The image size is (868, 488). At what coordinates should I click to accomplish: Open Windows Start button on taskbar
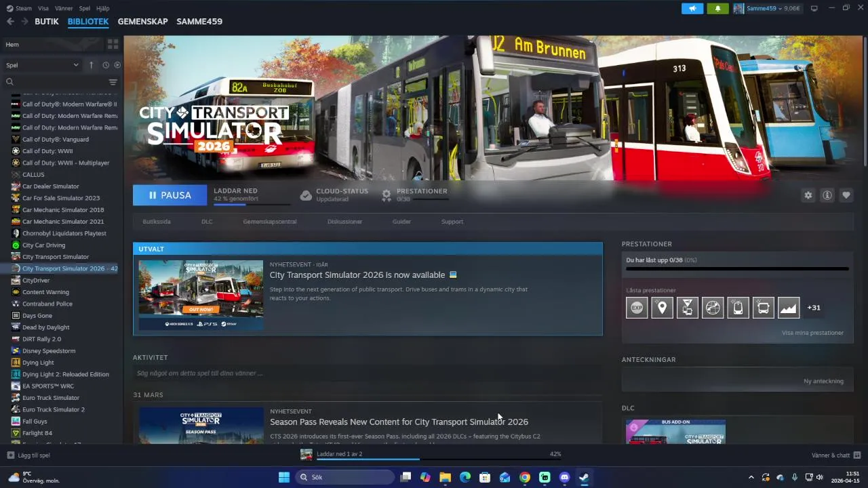pos(284,477)
